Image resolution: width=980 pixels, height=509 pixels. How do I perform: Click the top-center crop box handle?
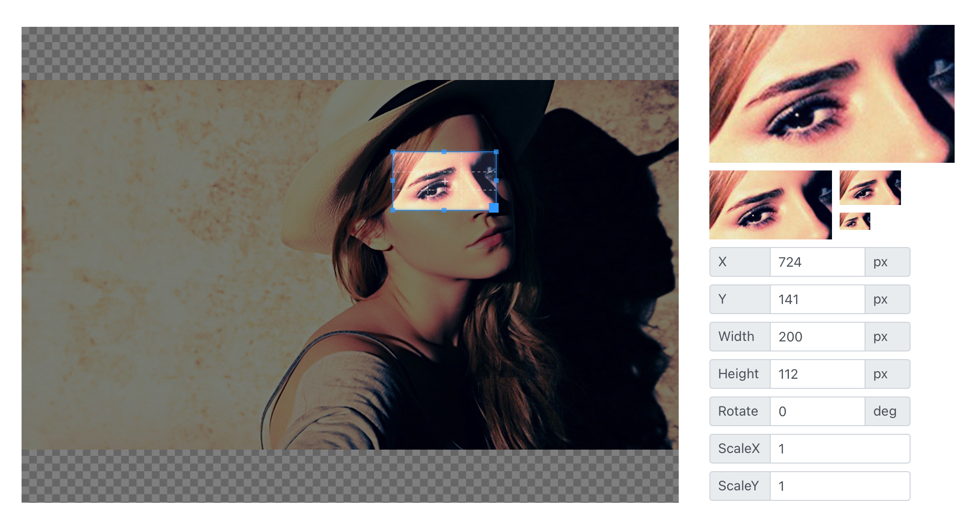point(444,152)
